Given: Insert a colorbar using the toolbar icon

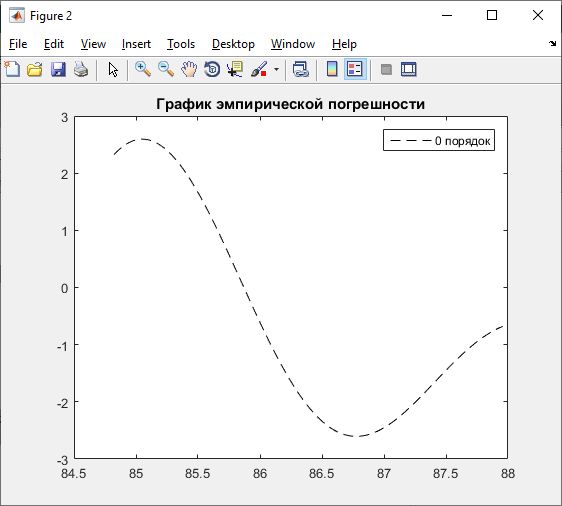Looking at the screenshot, I should [x=332, y=69].
